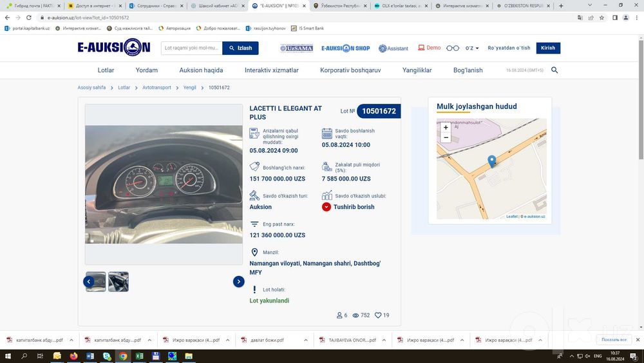
Task: Open E-AUKSION SHOP link
Action: (345, 48)
